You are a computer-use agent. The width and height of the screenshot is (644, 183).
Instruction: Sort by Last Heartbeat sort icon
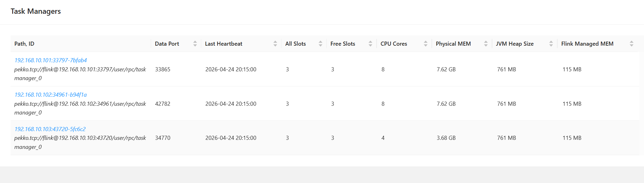pos(275,44)
